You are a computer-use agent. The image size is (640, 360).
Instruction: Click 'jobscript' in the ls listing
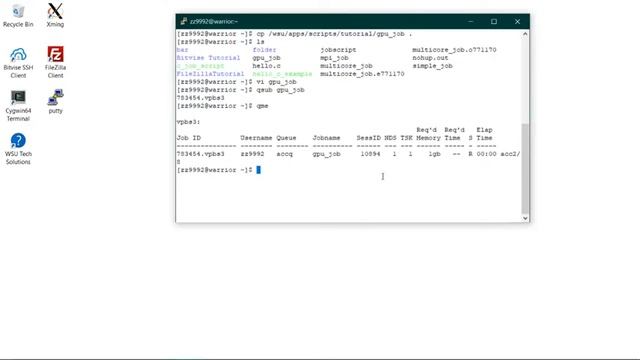pyautogui.click(x=338, y=50)
